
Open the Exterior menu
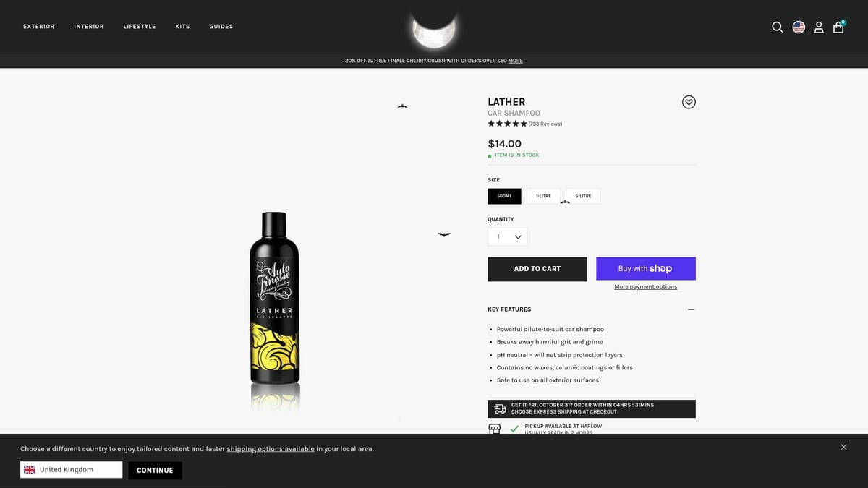38,27
